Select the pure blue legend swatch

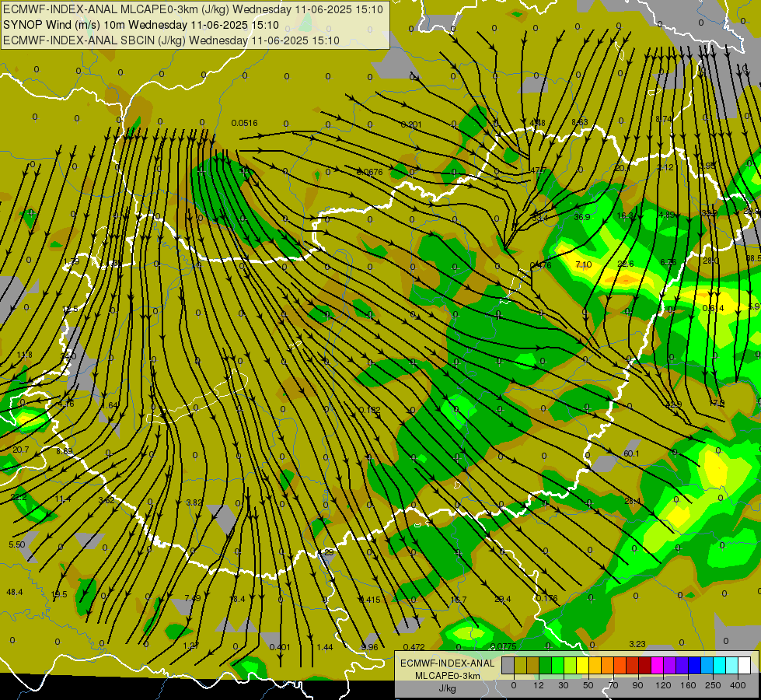tap(694, 666)
